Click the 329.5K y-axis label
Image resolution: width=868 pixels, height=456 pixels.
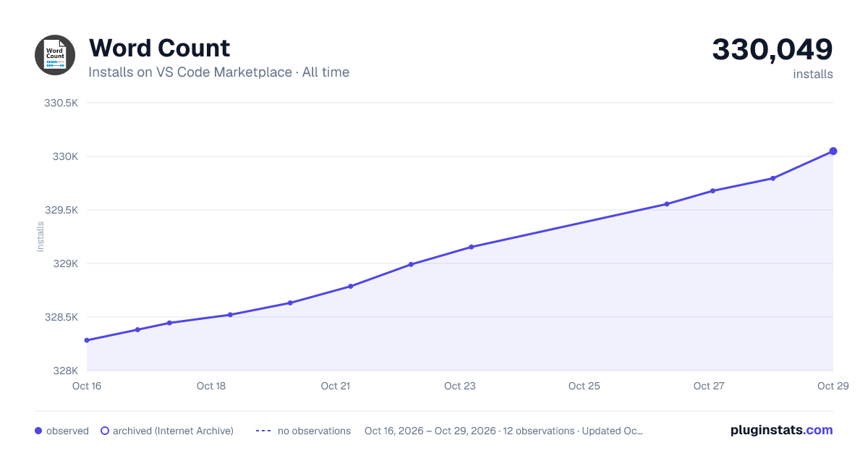pyautogui.click(x=61, y=210)
